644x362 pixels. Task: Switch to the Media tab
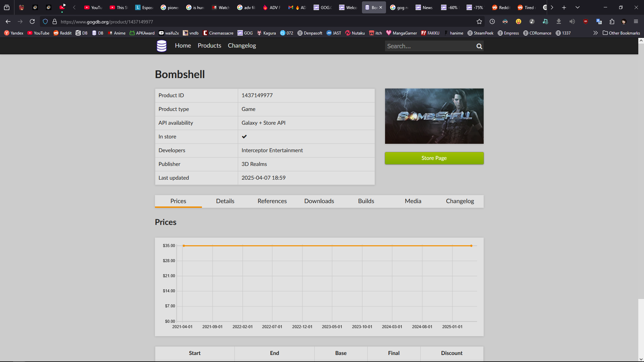(413, 201)
